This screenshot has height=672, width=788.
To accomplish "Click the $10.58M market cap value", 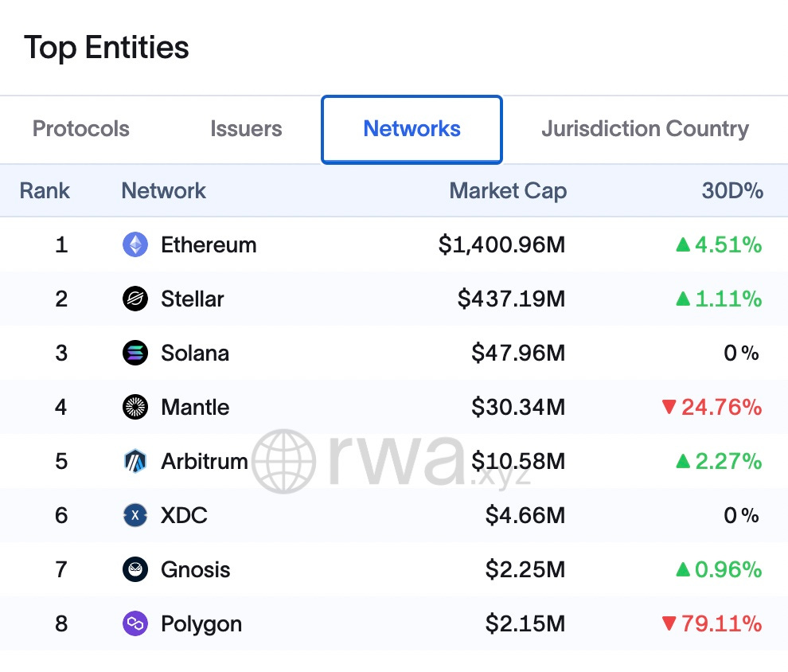I will pyautogui.click(x=518, y=461).
